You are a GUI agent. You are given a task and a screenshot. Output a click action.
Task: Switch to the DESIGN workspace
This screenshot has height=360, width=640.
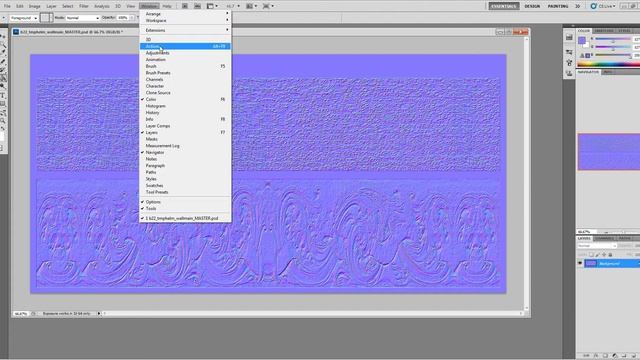tap(532, 6)
